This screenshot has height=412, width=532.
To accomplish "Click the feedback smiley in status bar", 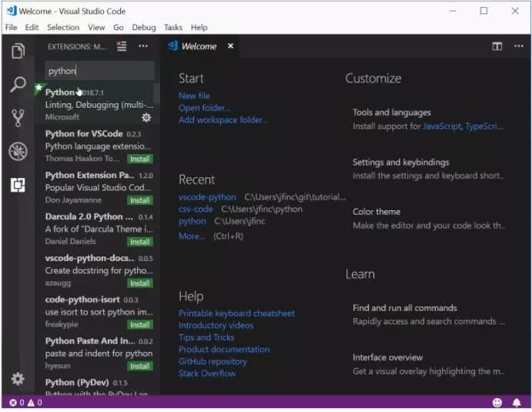I will [497, 403].
